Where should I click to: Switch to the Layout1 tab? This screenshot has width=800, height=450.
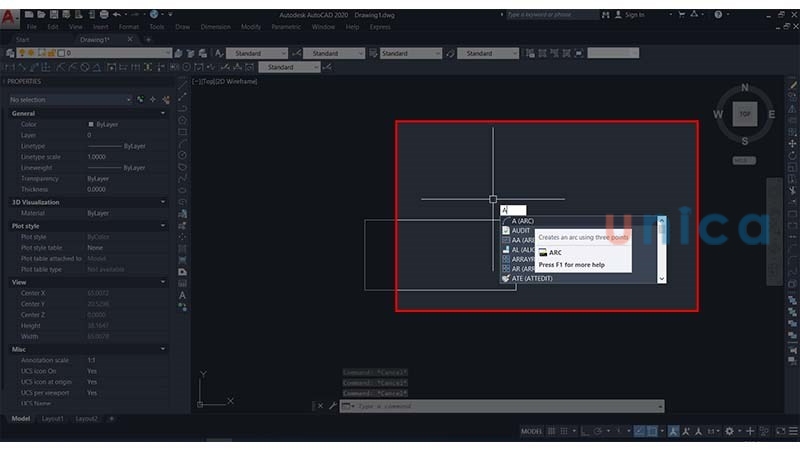[x=53, y=419]
